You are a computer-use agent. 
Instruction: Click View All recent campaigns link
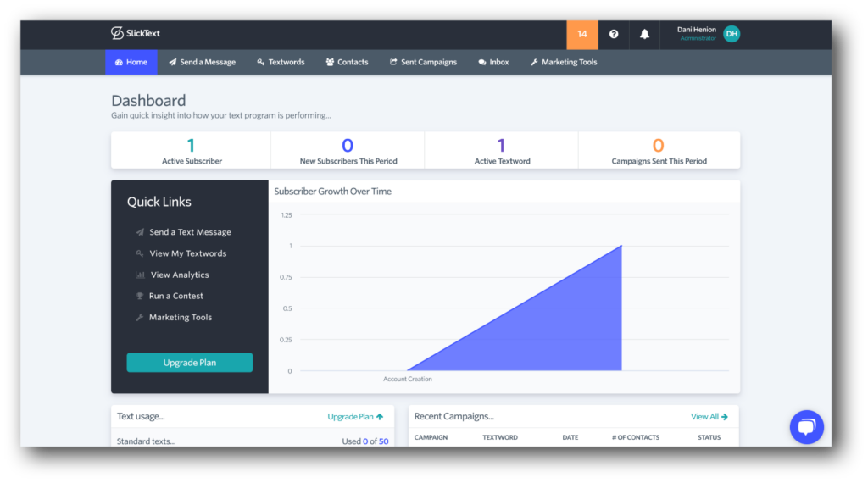coord(709,417)
